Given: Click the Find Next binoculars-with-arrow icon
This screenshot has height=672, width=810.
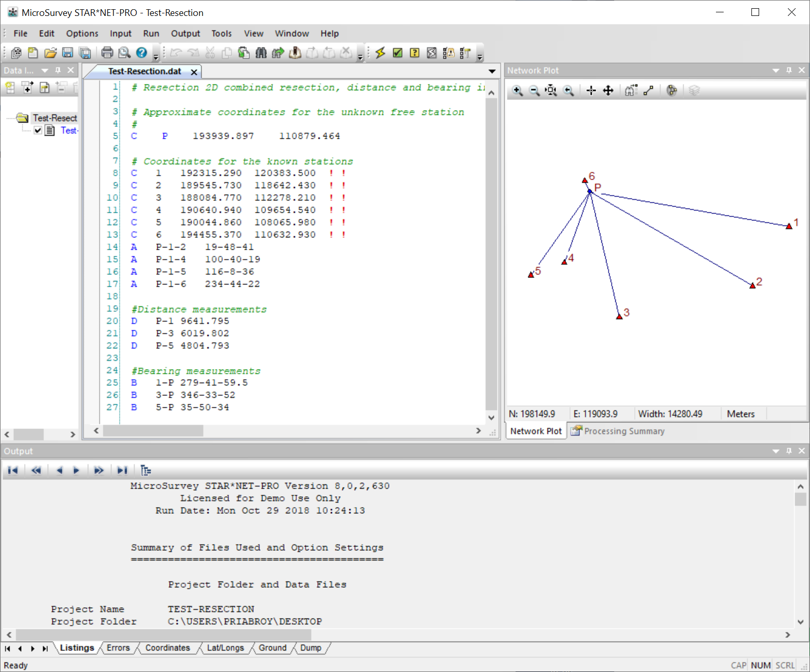Looking at the screenshot, I should pos(278,52).
